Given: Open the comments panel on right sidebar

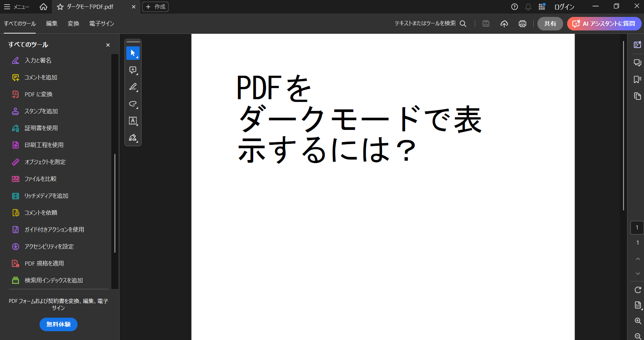Looking at the screenshot, I should tap(638, 63).
